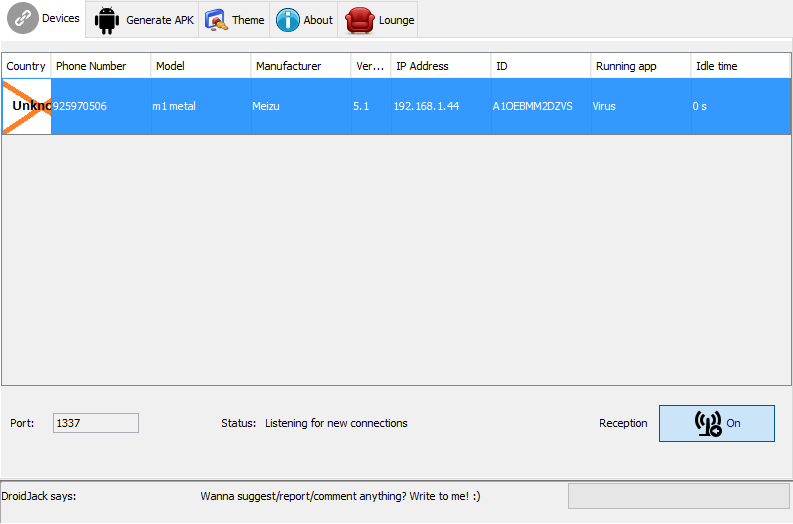
Task: Click the DroidJack says message text
Action: tap(340, 496)
